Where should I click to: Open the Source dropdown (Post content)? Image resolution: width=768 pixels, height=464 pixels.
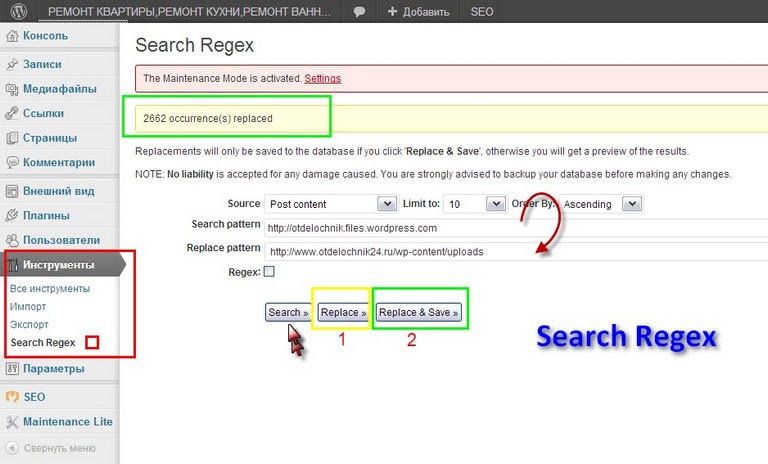(x=331, y=204)
